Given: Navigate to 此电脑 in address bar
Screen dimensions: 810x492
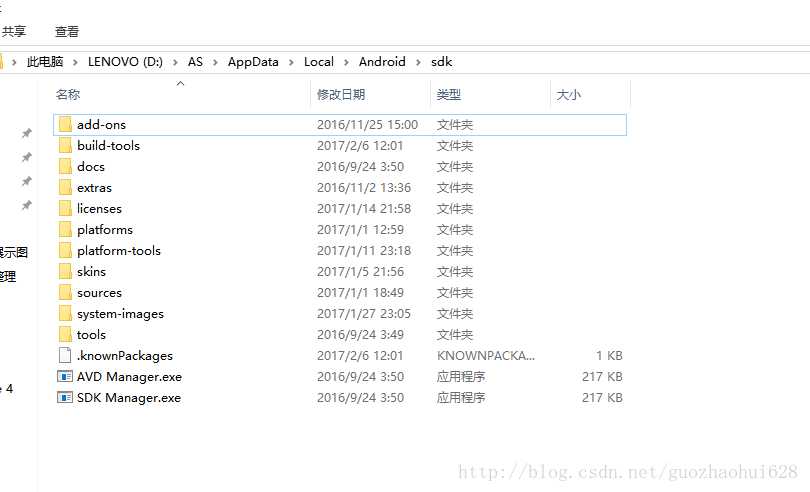Looking at the screenshot, I should click(45, 62).
